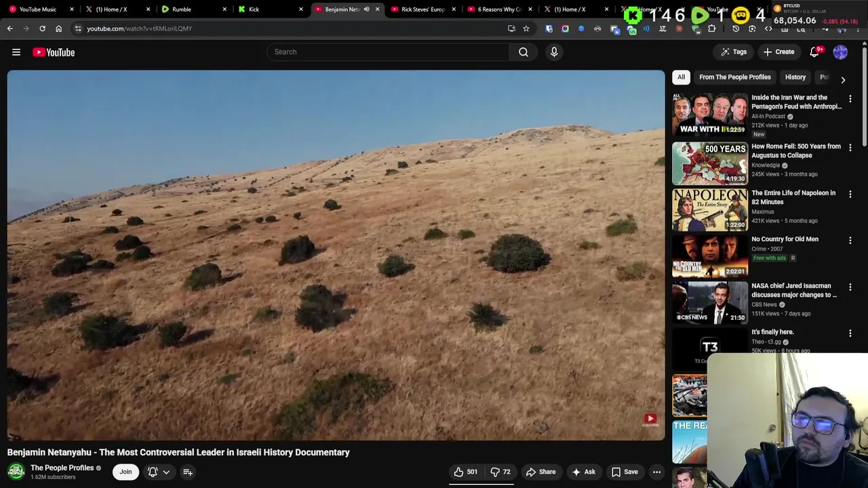Switch to 6 Reasons Why tab
Viewport: 868px width, 488px height.
pos(498,9)
